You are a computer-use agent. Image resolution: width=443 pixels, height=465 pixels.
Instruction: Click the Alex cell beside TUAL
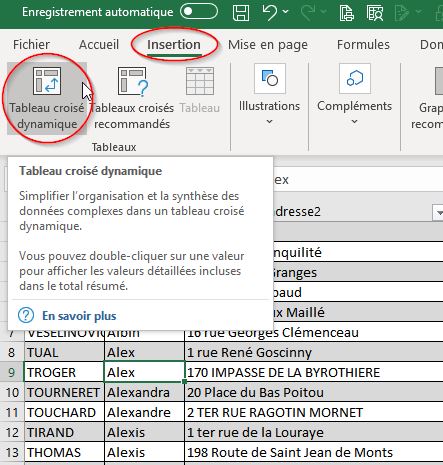click(x=144, y=352)
